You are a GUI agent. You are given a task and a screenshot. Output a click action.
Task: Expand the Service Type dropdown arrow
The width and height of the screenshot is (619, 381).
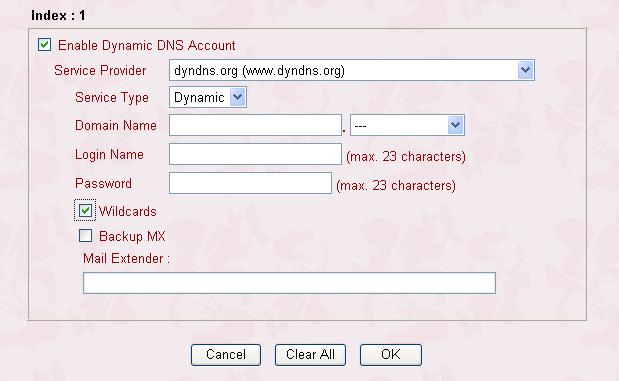click(238, 97)
